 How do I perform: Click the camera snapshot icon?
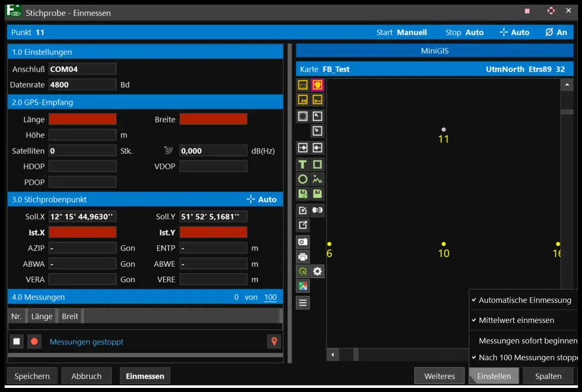coord(303,242)
